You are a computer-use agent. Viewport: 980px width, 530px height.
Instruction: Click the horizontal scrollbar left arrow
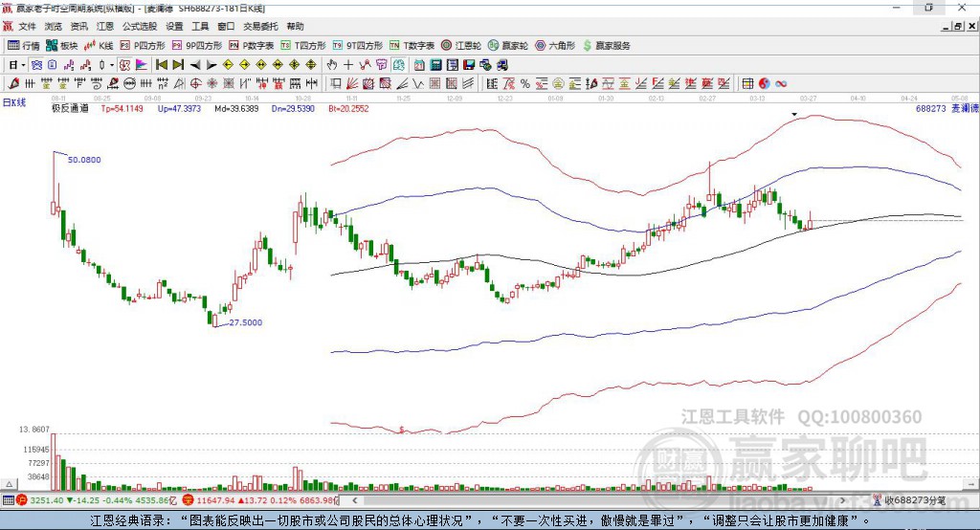coord(354,500)
